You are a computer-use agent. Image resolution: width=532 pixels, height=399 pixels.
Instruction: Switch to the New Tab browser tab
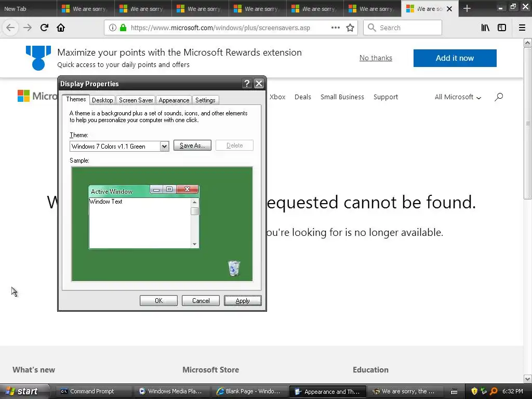(x=28, y=8)
